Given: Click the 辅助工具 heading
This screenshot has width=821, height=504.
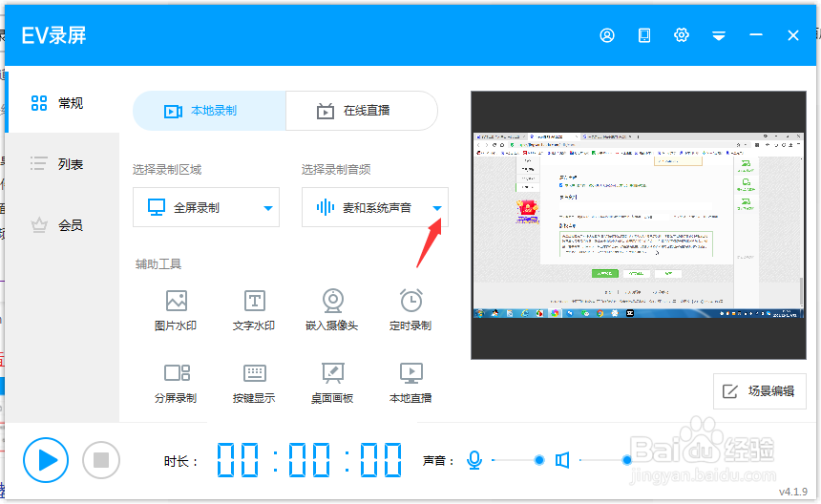Looking at the screenshot, I should (158, 264).
